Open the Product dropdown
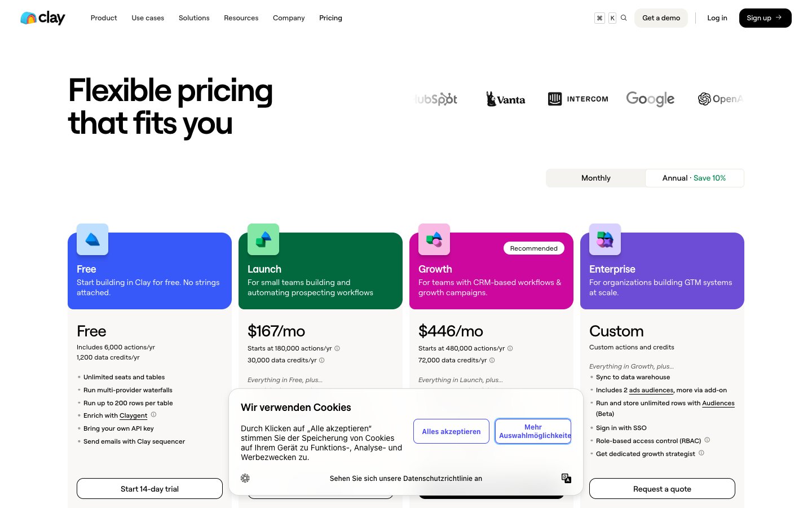Screen dimensions: 812x508 click(104, 17)
